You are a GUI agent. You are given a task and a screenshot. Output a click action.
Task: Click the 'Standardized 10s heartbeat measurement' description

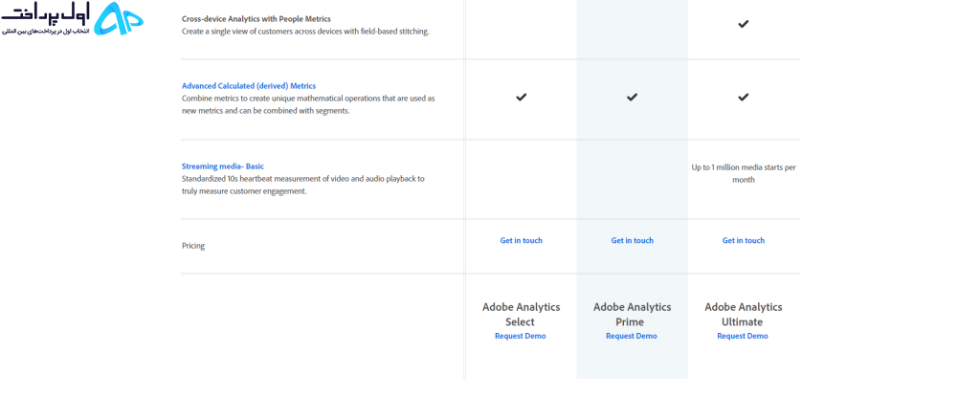(303, 185)
